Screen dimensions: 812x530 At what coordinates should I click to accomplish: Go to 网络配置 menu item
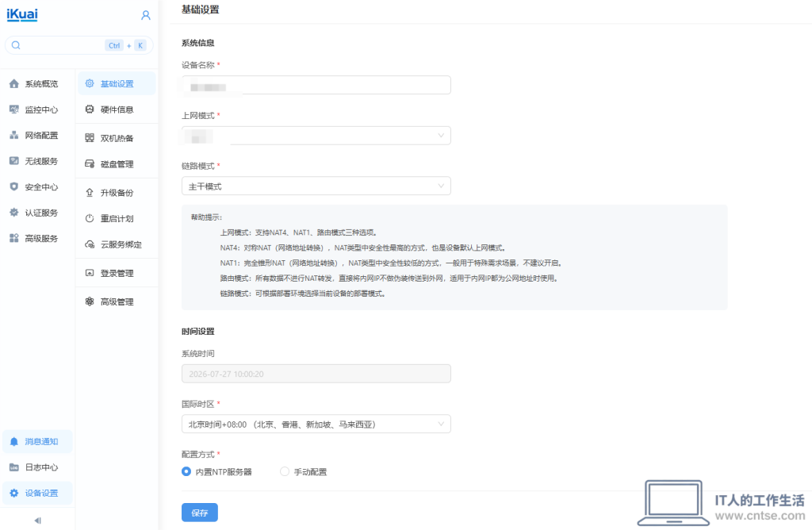coord(37,135)
